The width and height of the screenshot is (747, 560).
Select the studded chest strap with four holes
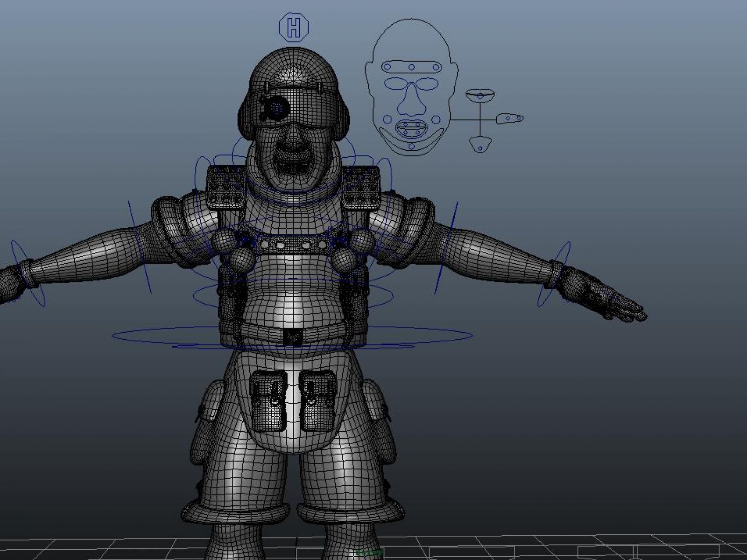pos(293,245)
